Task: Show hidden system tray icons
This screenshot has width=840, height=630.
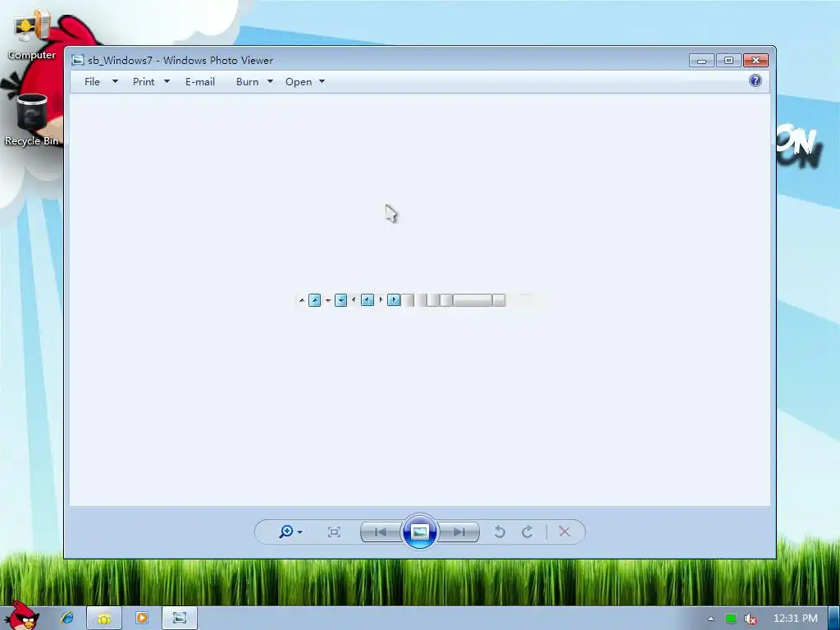Action: pos(711,619)
